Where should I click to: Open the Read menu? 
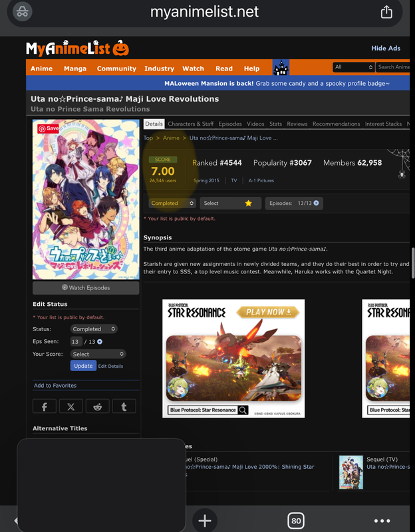click(224, 68)
